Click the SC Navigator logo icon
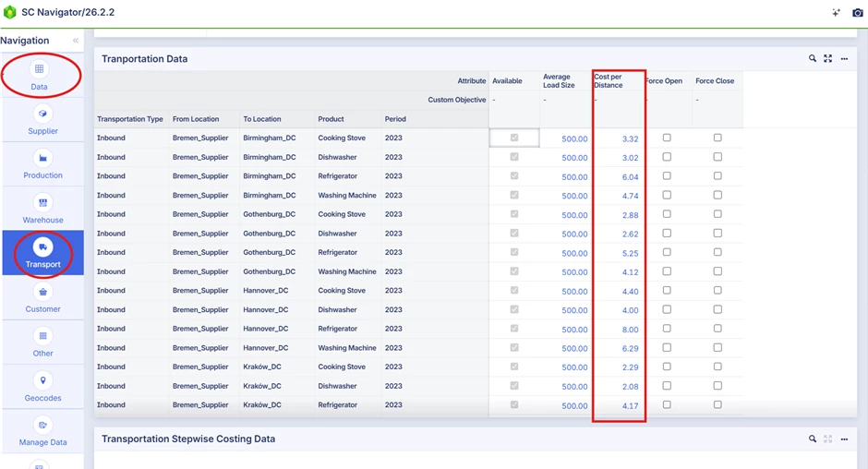Screen dimensions: 868x469 [10, 12]
